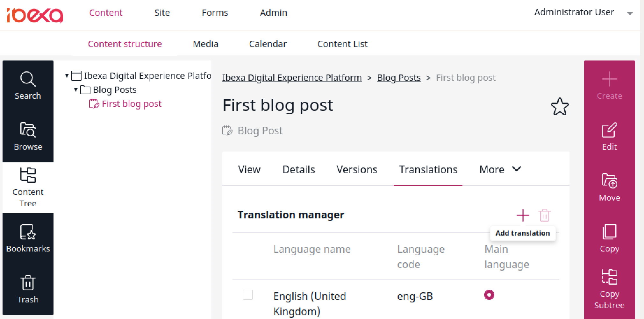Go to Content structure submenu
The height and width of the screenshot is (319, 644).
125,44
